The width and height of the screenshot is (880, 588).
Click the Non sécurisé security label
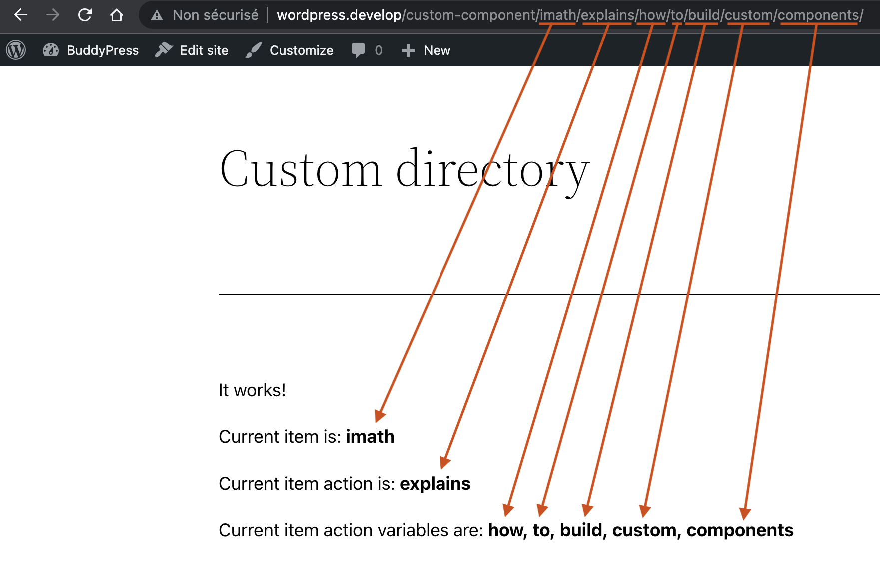click(x=216, y=15)
